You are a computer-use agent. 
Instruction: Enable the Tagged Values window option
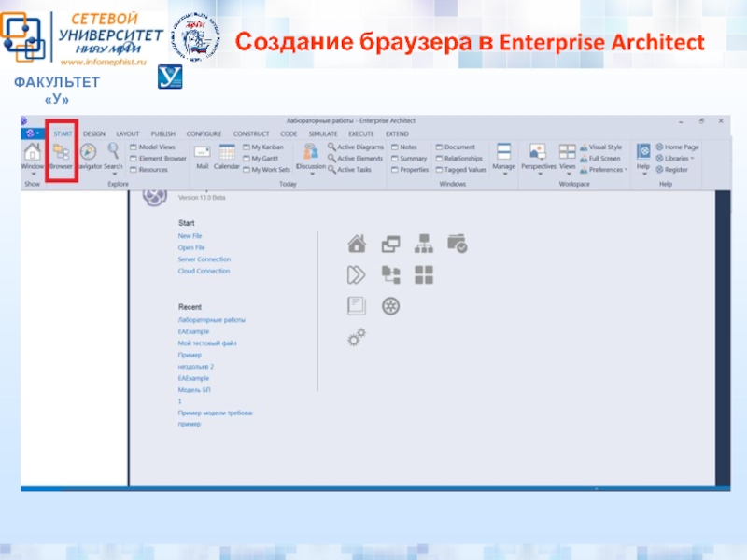tap(440, 170)
